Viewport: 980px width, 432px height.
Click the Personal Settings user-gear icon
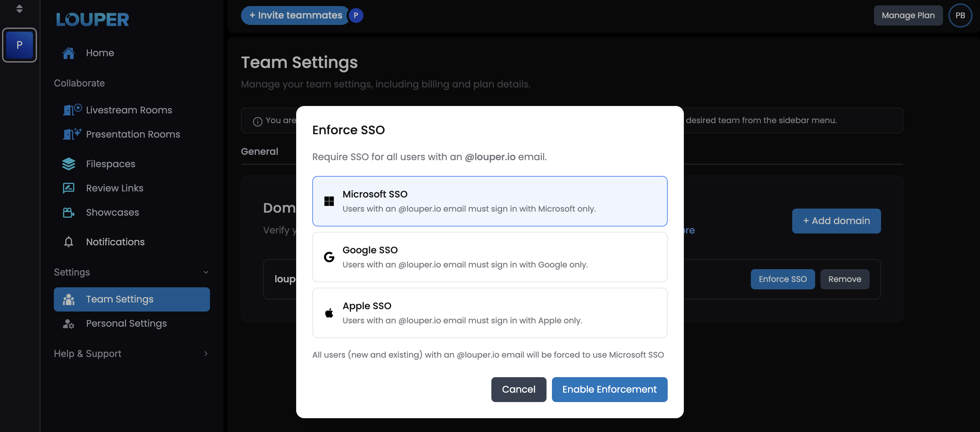point(68,324)
